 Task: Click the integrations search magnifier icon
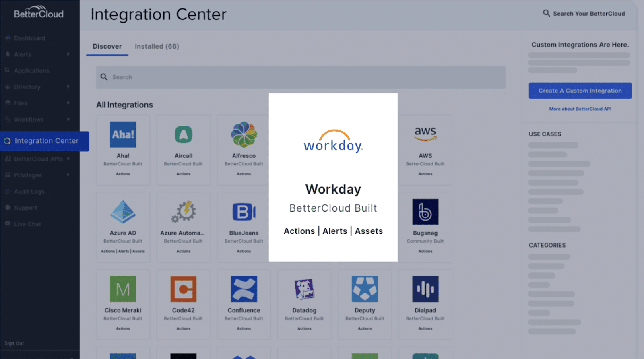[104, 77]
